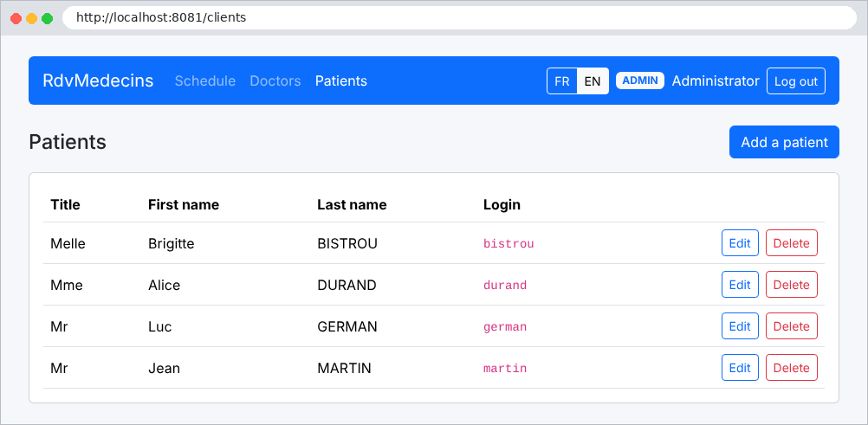Viewport: 868px width, 425px height.
Task: Click the Last name column header
Action: [352, 205]
